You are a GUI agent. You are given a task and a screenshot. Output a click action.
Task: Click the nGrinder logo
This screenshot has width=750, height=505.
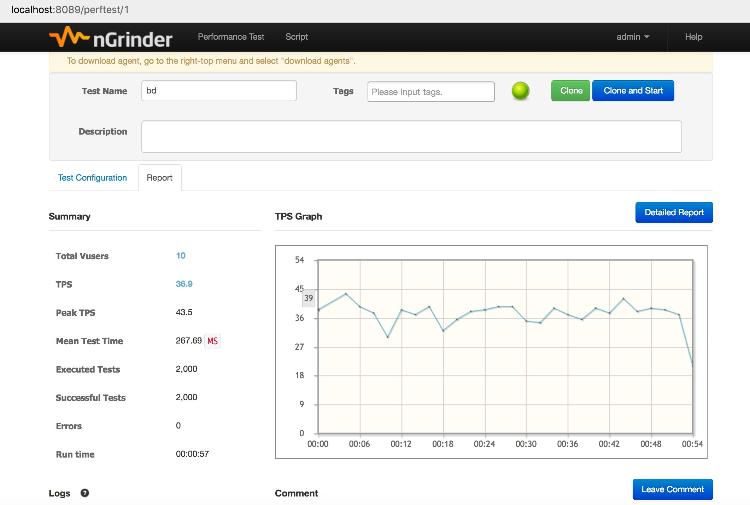pos(110,38)
